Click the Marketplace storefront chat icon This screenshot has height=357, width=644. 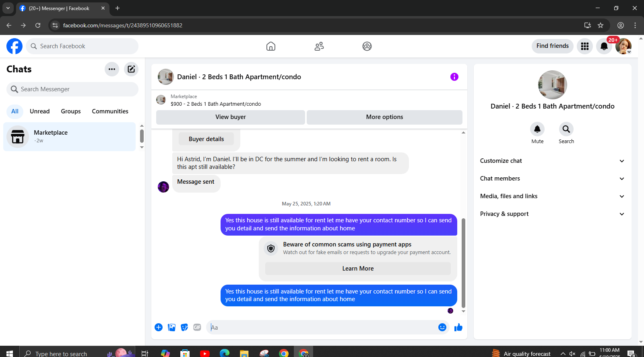pyautogui.click(x=18, y=137)
